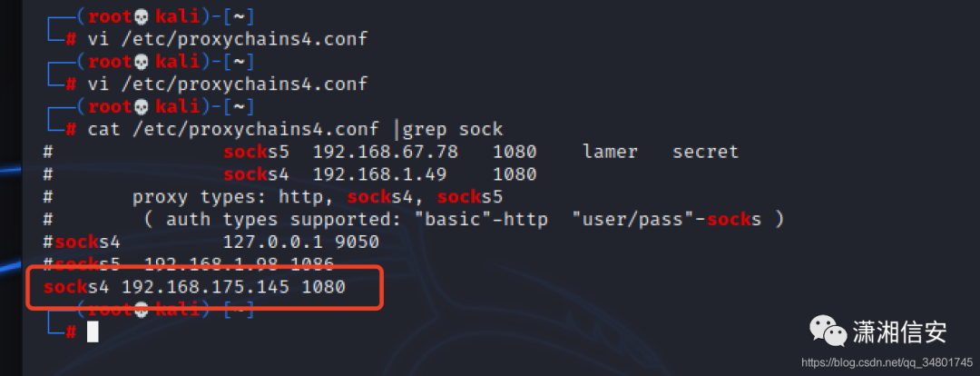This screenshot has width=980, height=376.
Task: Click the 'auth types supported' comment line
Action: click(463, 220)
